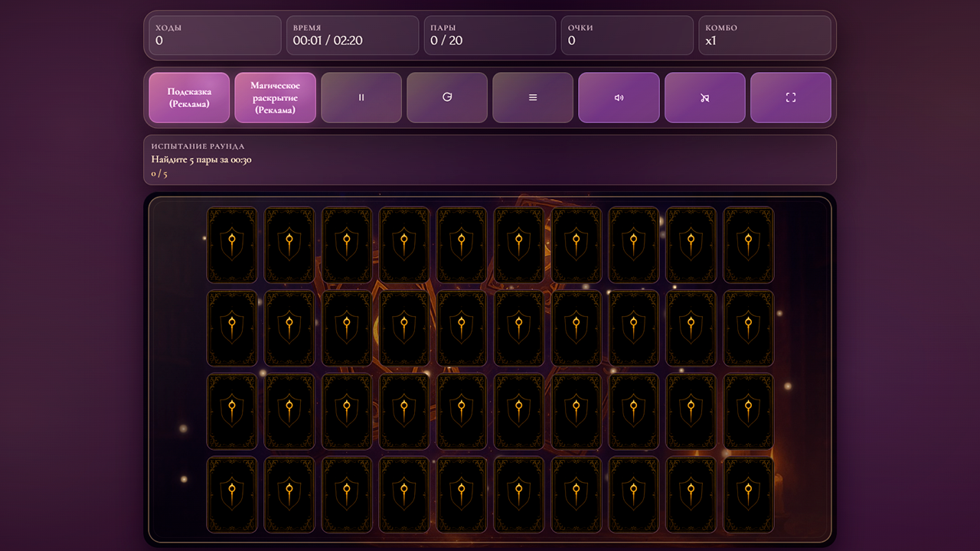This screenshot has height=551, width=980.
Task: Flip the fifth card in the top row
Action: pyautogui.click(x=462, y=245)
